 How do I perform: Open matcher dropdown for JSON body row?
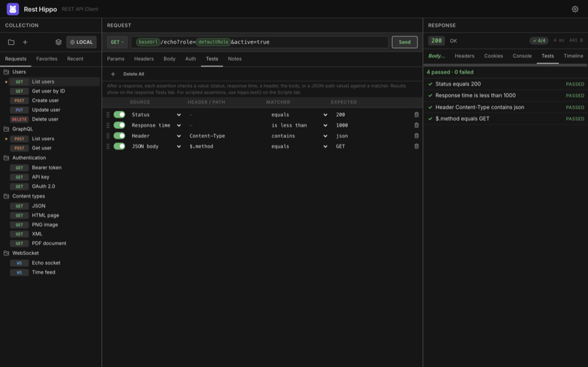pos(299,146)
